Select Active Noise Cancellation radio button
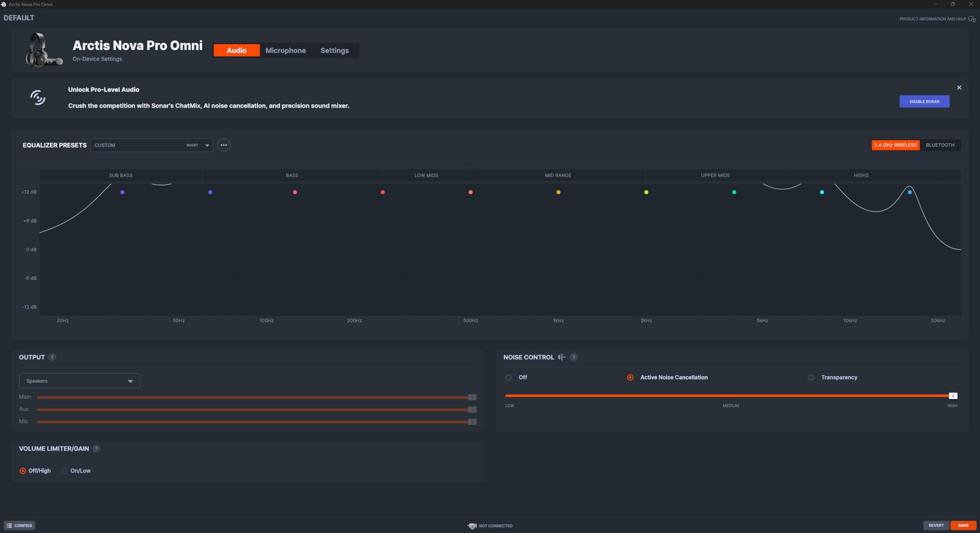980x533 pixels. point(630,378)
